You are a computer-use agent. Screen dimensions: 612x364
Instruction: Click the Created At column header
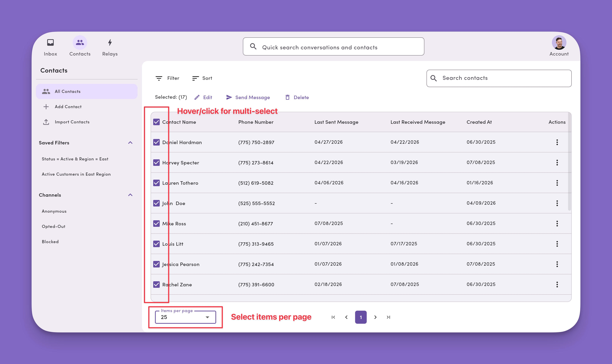tap(479, 122)
